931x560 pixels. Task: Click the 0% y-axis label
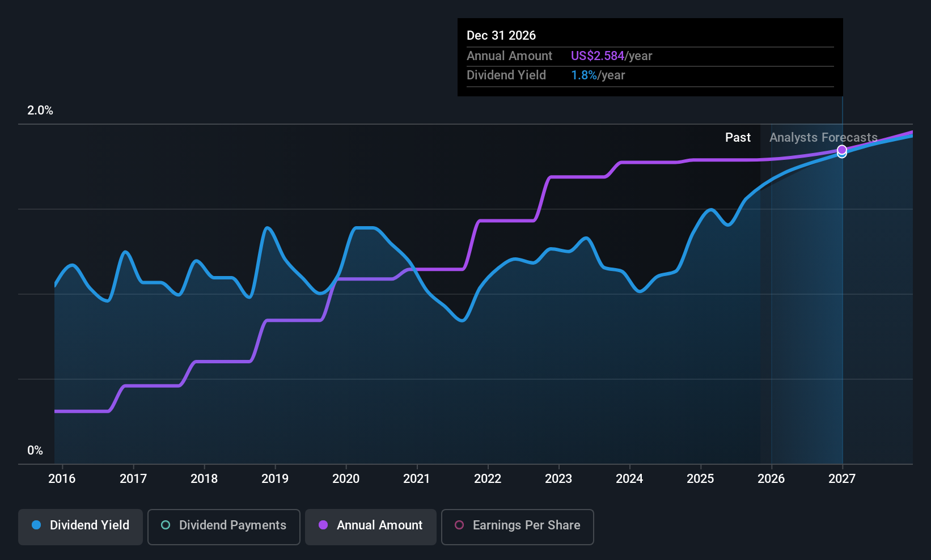click(35, 450)
